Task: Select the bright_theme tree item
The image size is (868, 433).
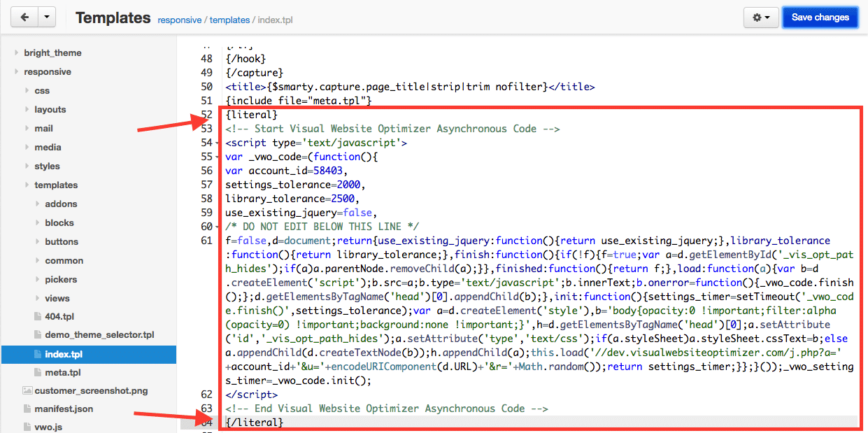Action: (x=52, y=53)
